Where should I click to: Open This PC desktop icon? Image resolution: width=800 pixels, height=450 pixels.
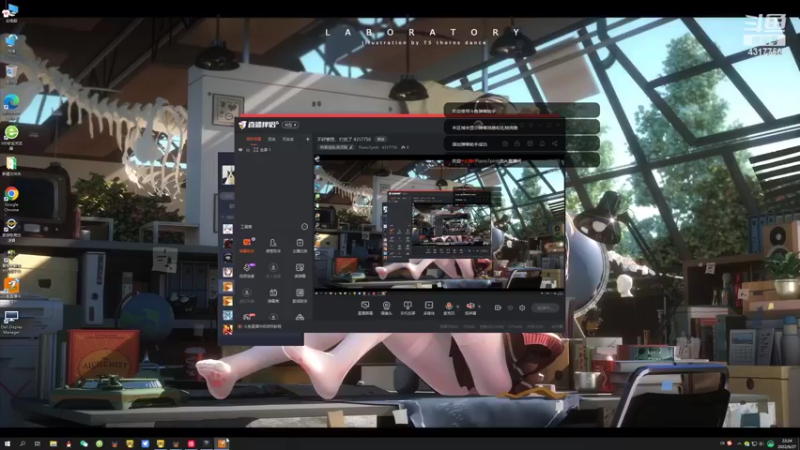point(11,12)
